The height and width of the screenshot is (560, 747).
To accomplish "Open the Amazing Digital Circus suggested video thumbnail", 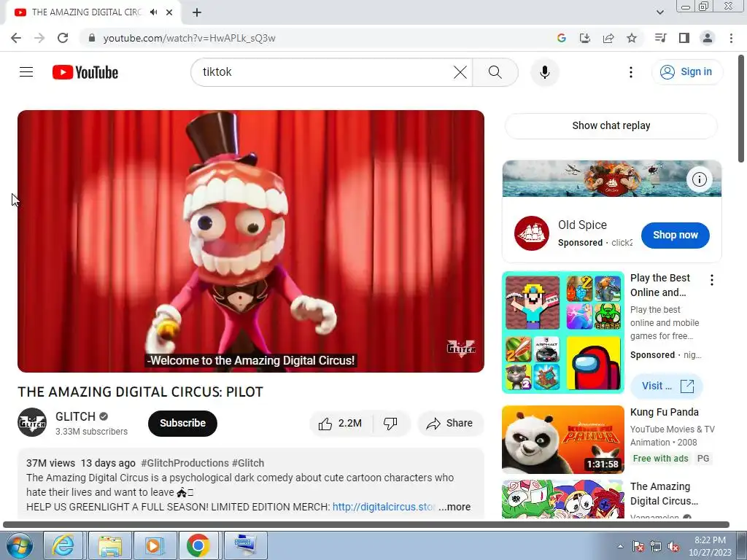I will tap(562, 499).
